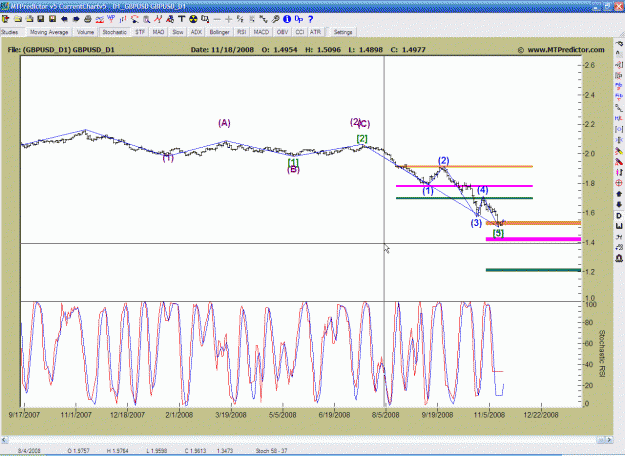The width and height of the screenshot is (625, 456).
Task: Click 'File: (GBPUSD_D1) GBPUSD_D1' title text
Action: pos(61,50)
